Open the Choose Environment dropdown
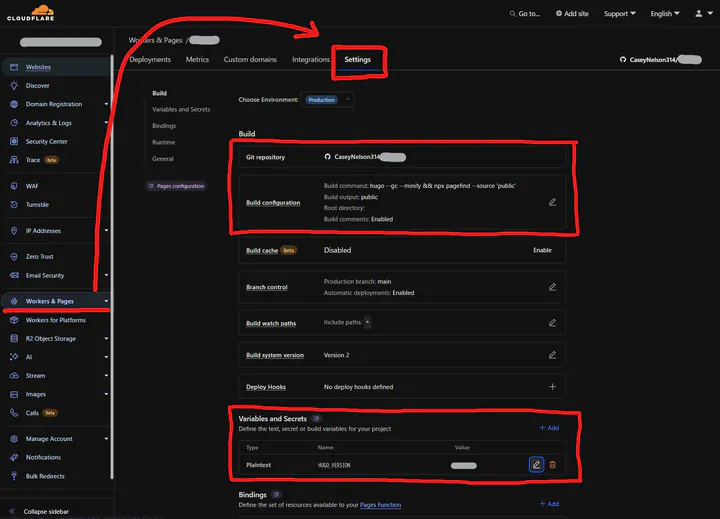 click(328, 100)
